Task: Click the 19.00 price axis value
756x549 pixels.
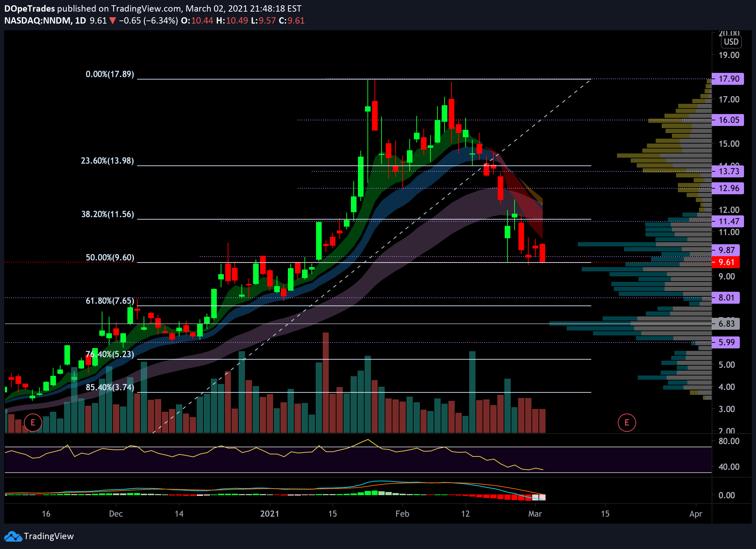Action: point(729,55)
